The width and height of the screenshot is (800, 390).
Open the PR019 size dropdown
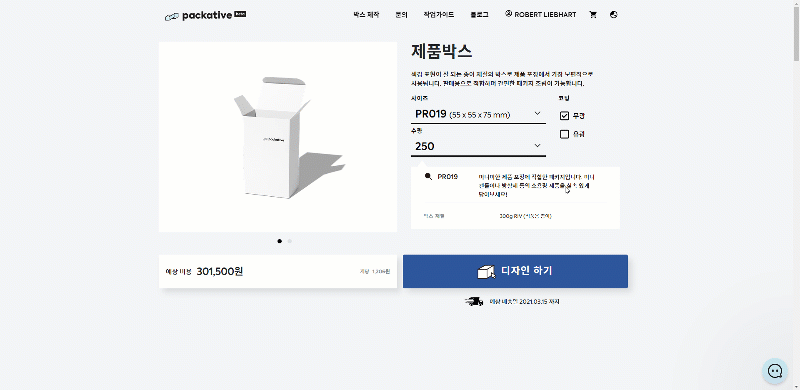pos(478,114)
